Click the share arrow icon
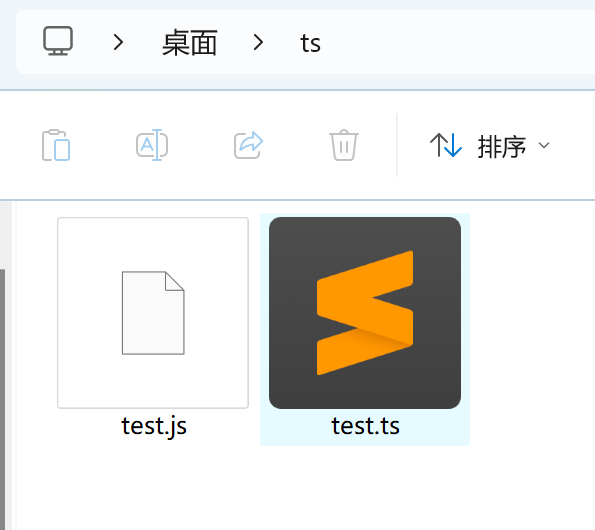 pyautogui.click(x=248, y=145)
